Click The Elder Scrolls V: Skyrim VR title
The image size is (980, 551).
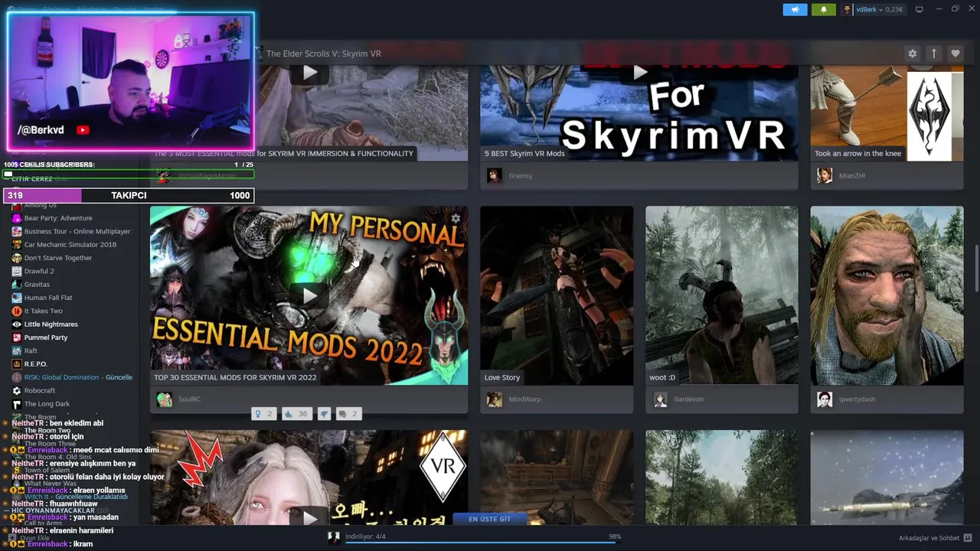(x=323, y=54)
